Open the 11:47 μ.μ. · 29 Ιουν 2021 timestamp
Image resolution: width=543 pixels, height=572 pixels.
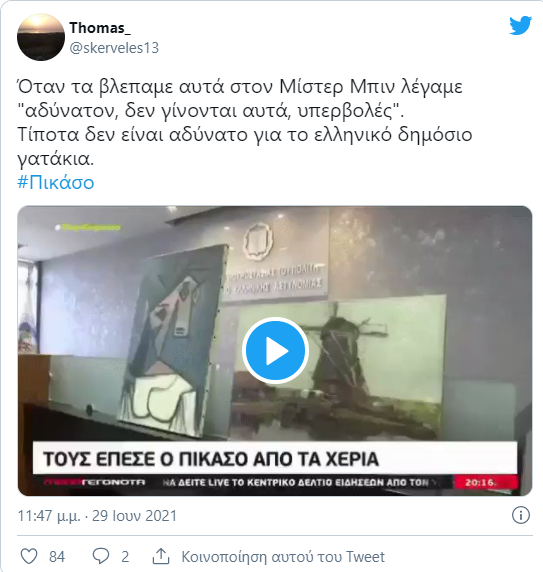coord(97,516)
